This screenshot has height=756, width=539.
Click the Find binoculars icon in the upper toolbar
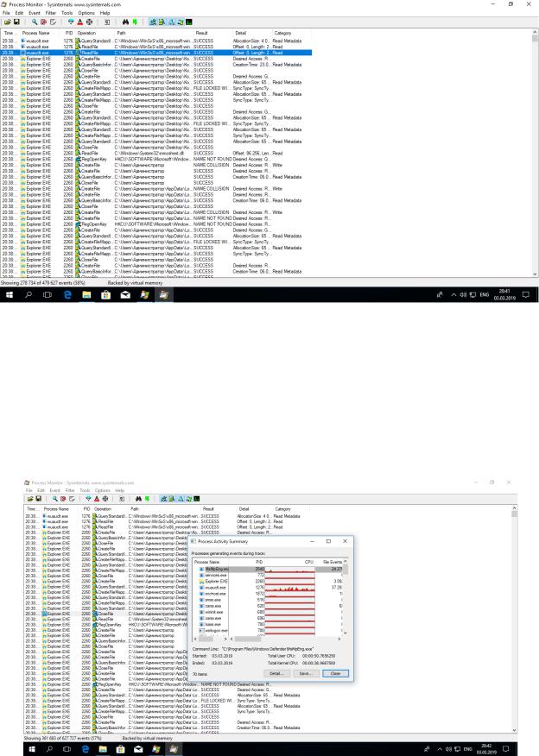125,22
